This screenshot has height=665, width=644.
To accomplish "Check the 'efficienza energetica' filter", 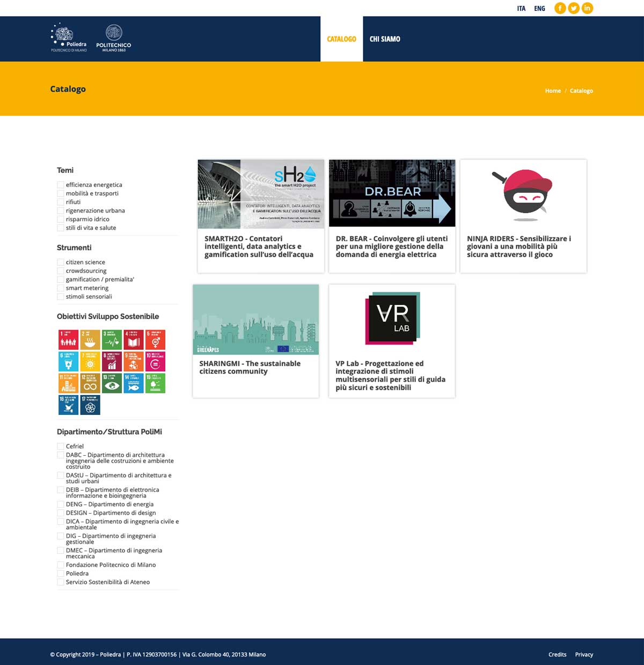I will [61, 185].
